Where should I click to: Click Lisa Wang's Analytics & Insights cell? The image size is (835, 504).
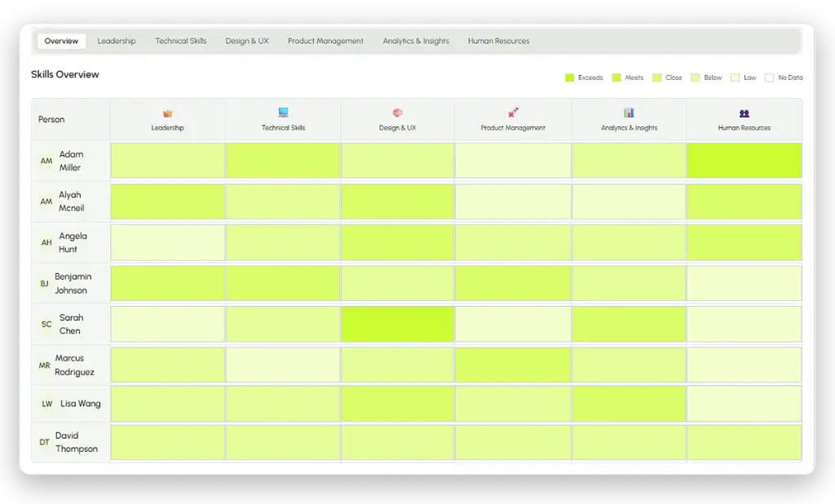pyautogui.click(x=629, y=404)
